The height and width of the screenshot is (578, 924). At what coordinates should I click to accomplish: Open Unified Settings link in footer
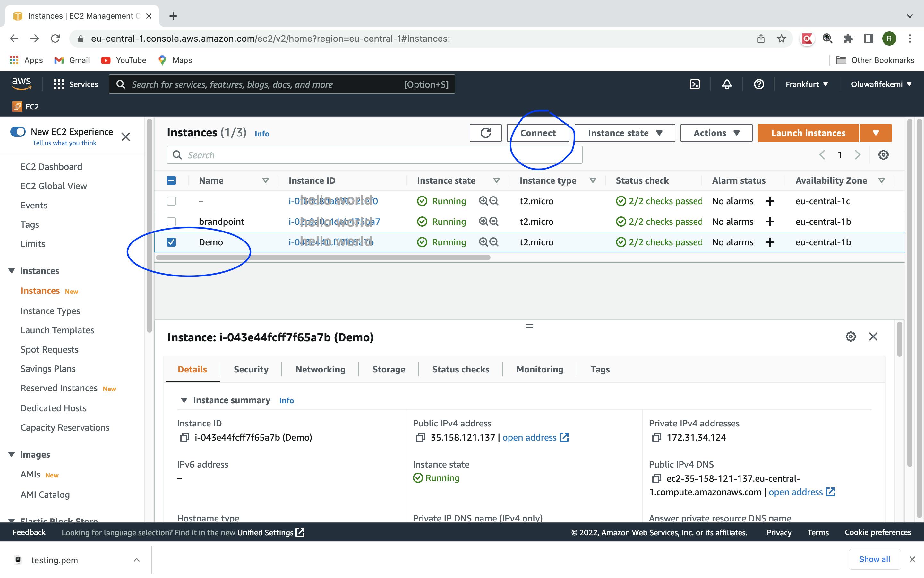[x=270, y=532]
